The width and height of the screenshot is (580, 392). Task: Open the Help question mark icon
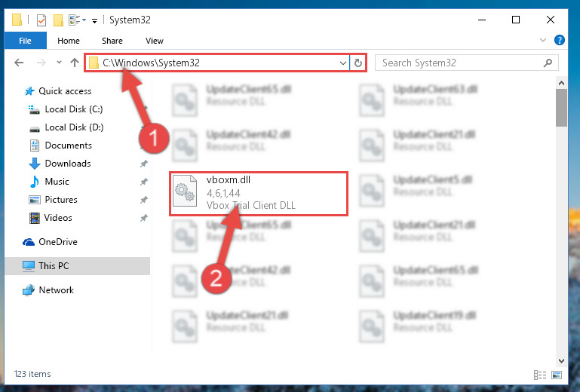[560, 40]
